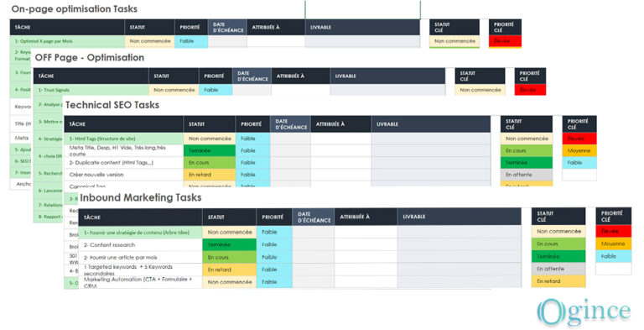
Task: Open the Inbound Marketing Tasks heading
Action: pos(141,197)
